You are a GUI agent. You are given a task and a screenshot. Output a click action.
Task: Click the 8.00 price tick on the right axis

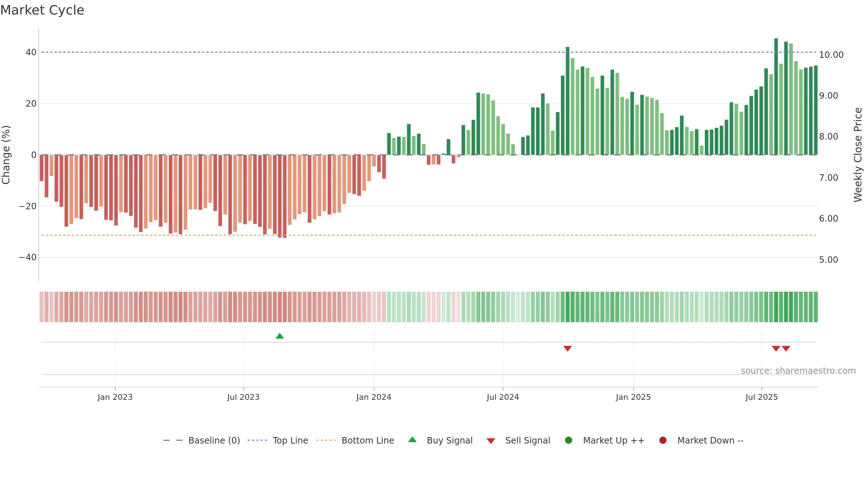(829, 137)
